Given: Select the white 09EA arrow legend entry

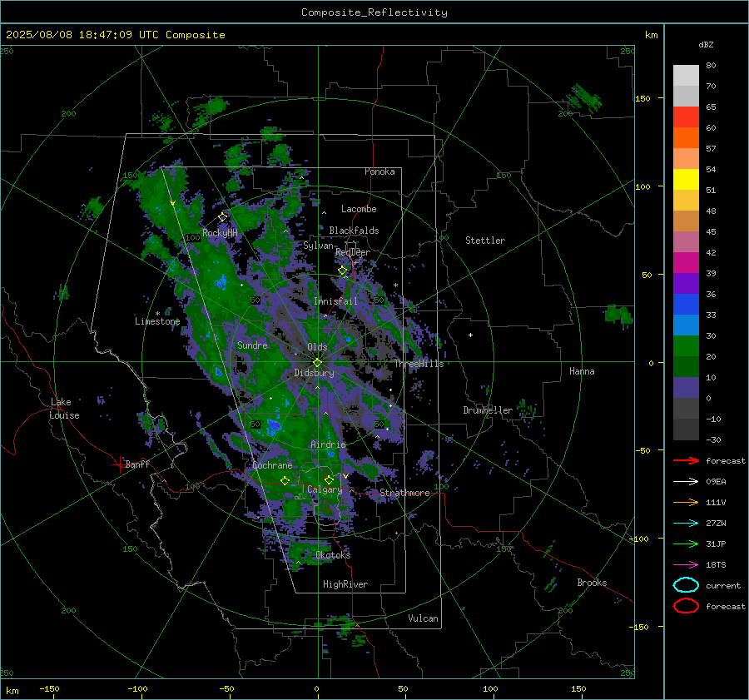Looking at the screenshot, I should pyautogui.click(x=686, y=482).
